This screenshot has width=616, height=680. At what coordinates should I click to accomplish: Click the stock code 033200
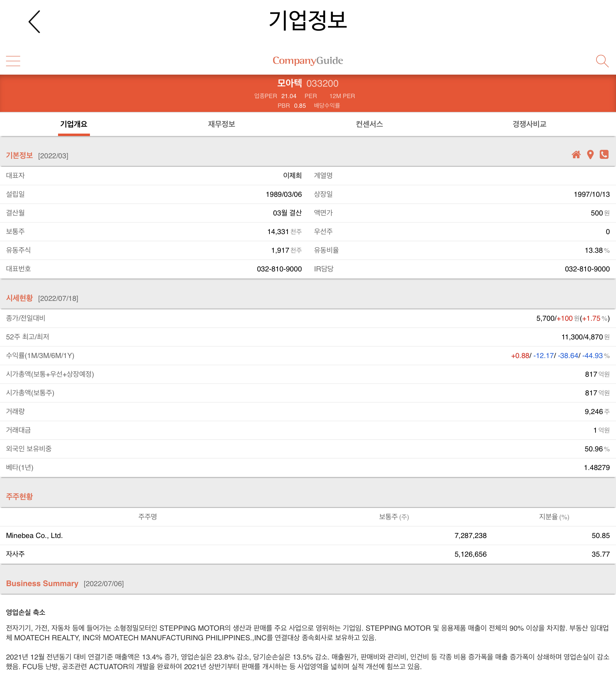[x=322, y=83]
